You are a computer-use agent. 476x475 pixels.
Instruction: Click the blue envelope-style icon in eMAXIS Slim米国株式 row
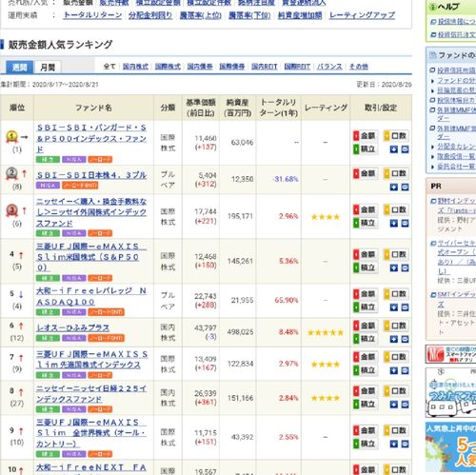tap(405, 268)
